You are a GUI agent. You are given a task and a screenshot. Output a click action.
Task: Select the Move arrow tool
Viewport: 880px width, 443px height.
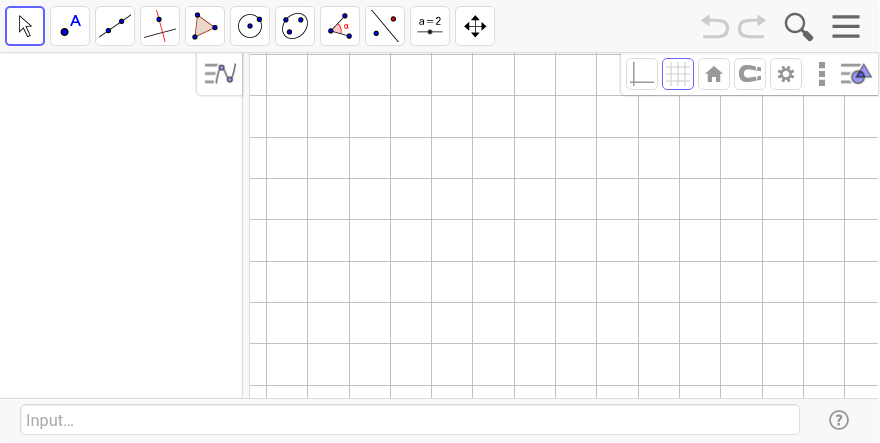[x=25, y=26]
